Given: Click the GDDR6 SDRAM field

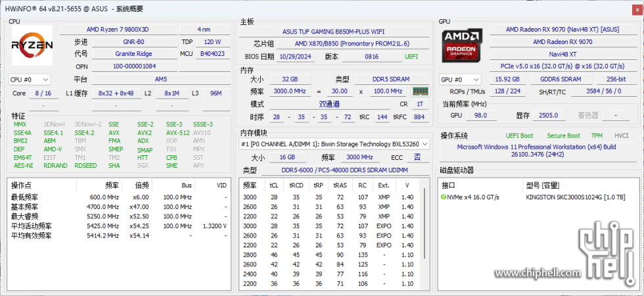Looking at the screenshot, I should pos(561,80).
